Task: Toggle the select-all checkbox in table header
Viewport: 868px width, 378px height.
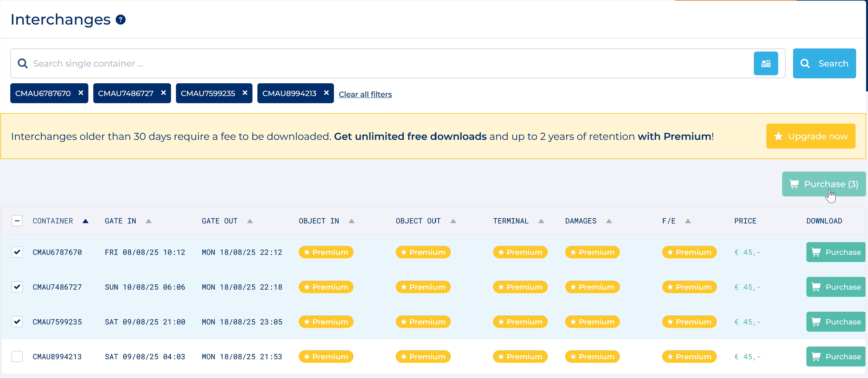Action: [x=17, y=221]
